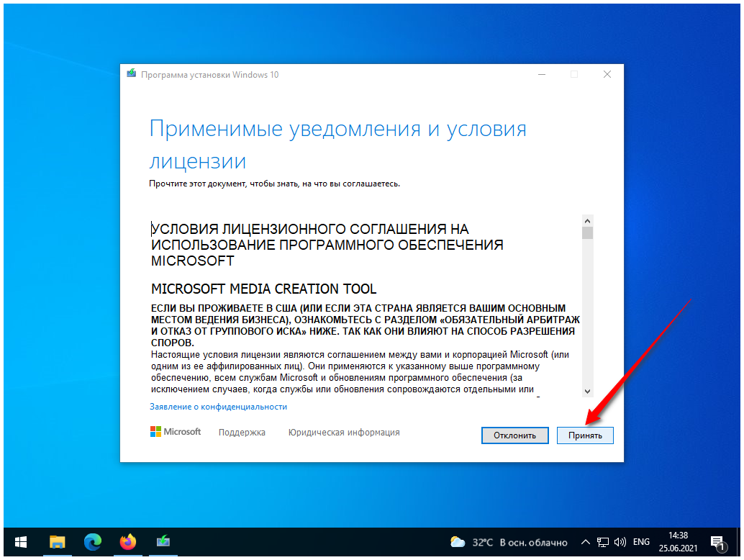Click the Microsoft logo in the dialog footer
Image resolution: width=744 pixels, height=560 pixels.
pyautogui.click(x=176, y=431)
